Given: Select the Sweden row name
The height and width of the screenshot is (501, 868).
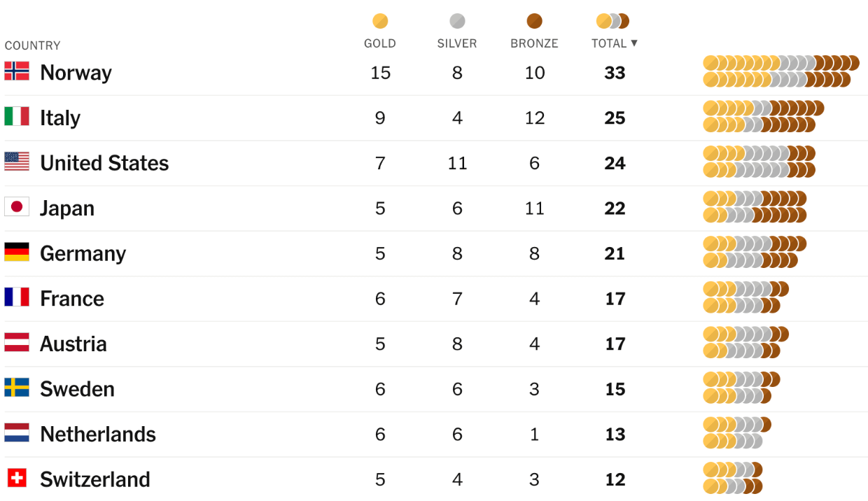Looking at the screenshot, I should coord(77,389).
